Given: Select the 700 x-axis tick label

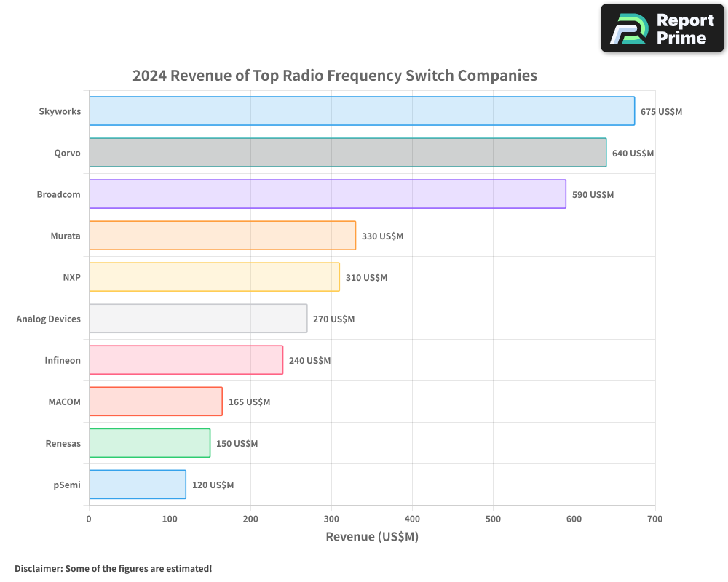Looking at the screenshot, I should pyautogui.click(x=654, y=519).
